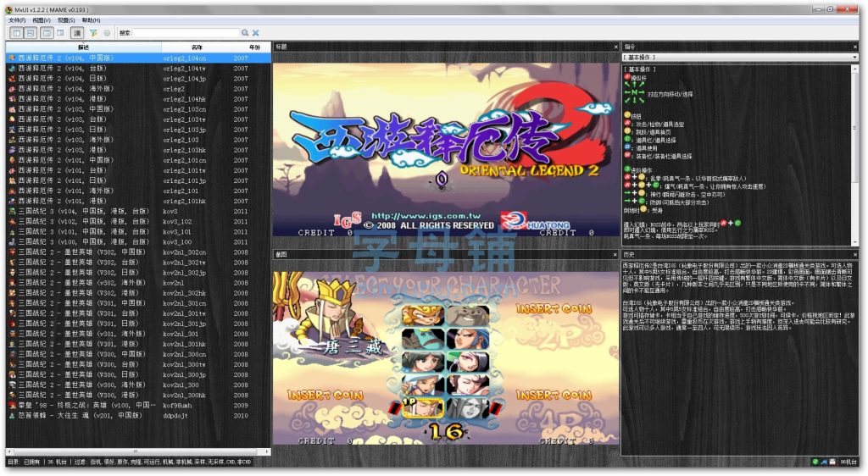
Task: Select name cell orleg2_101hk
Action: pyautogui.click(x=184, y=202)
